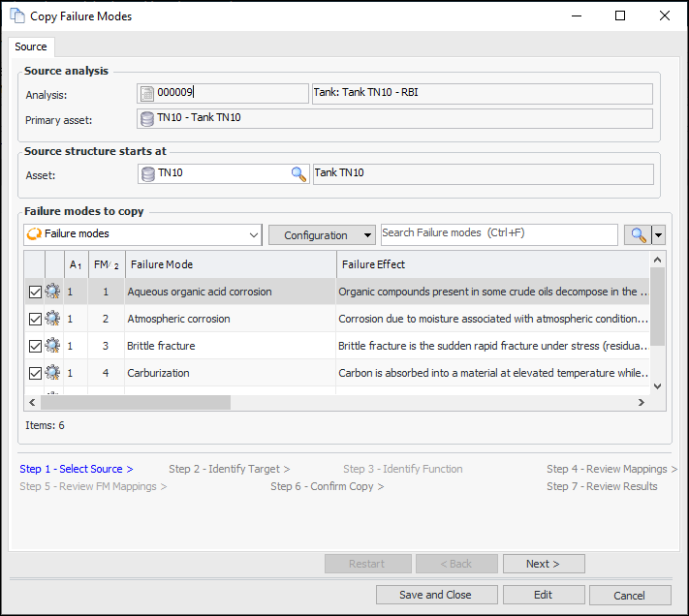
Task: Click the gear icon for Carburization row
Action: 52,373
